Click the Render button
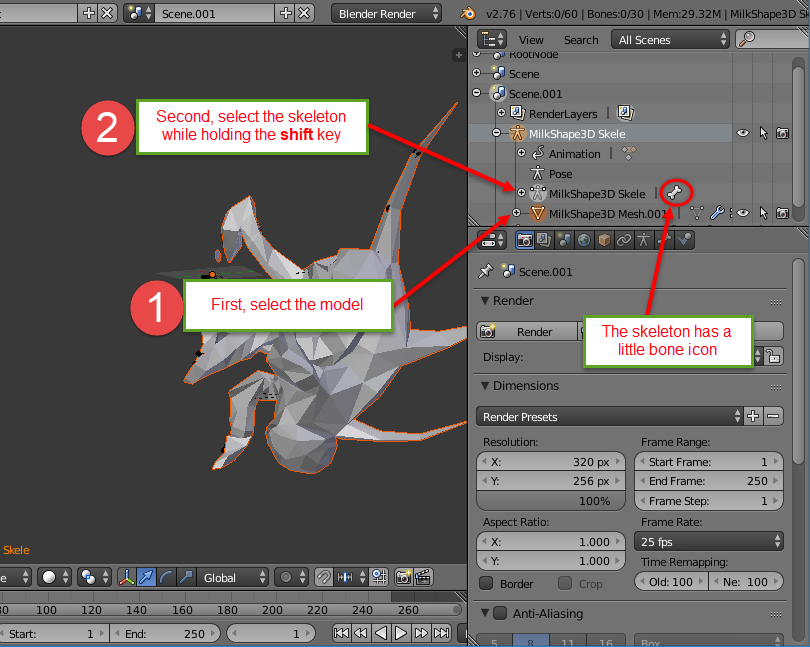Screen dimensions: 810x647 click(526, 331)
